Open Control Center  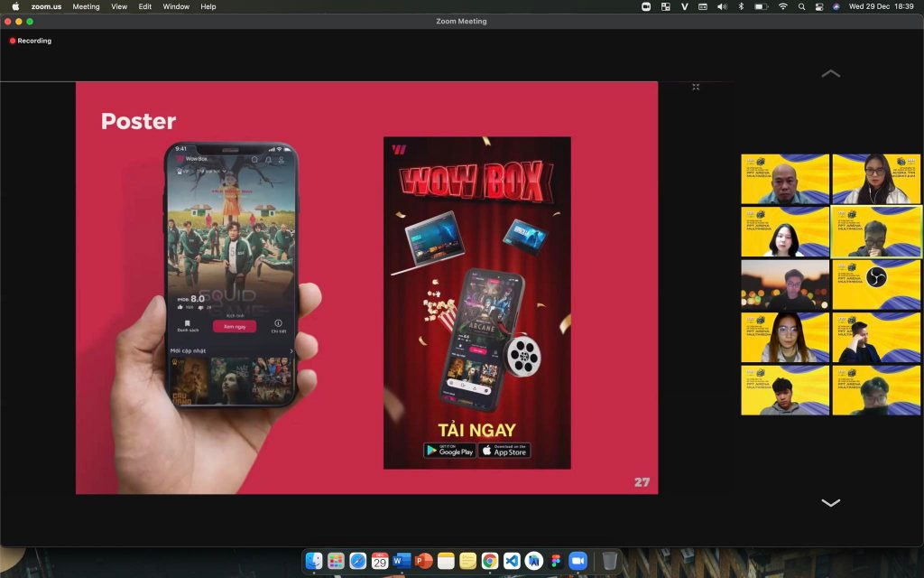pos(819,6)
